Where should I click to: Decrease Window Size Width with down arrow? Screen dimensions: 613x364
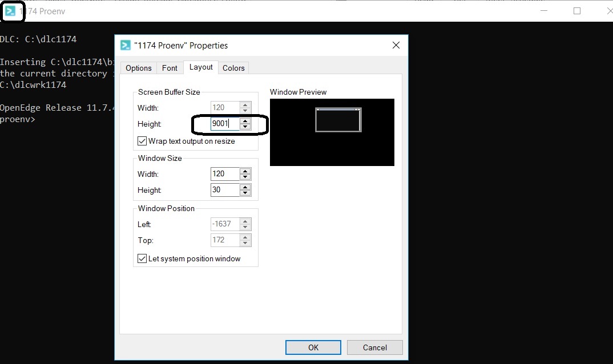tap(245, 177)
